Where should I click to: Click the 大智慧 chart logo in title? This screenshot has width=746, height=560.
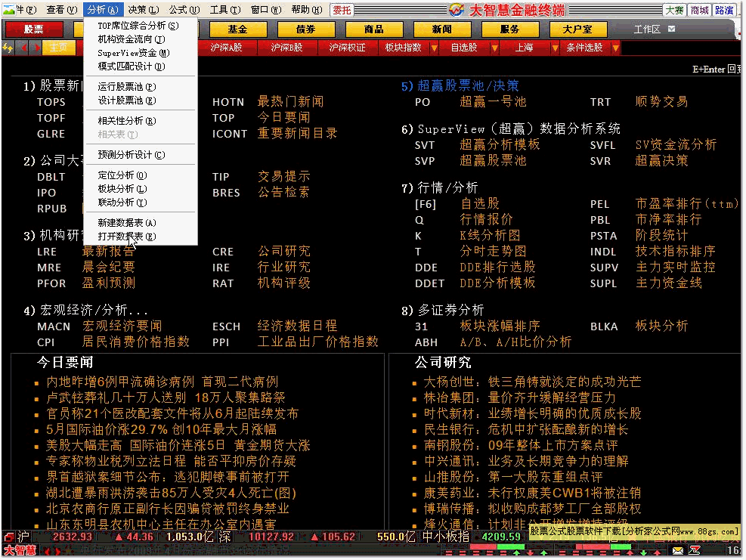[x=457, y=10]
